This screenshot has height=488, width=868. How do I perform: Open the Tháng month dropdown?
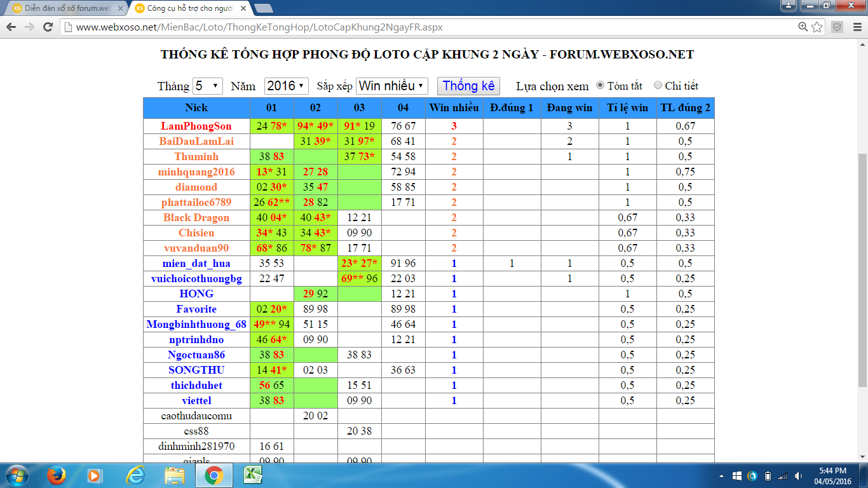click(x=207, y=86)
